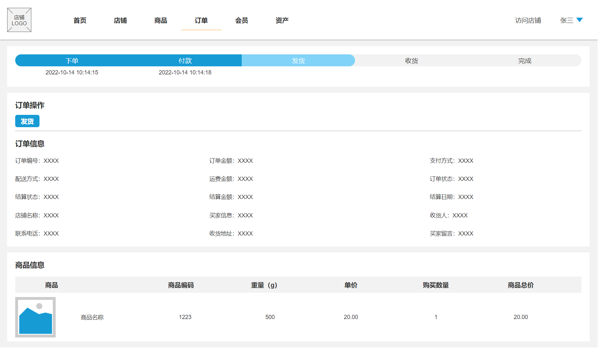Go to the 店铺 navigation tab
This screenshot has height=364, width=598.
point(120,20)
